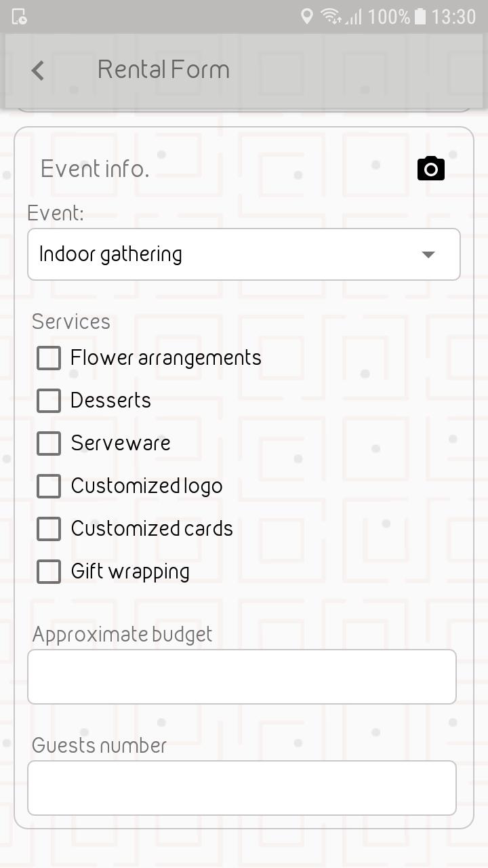This screenshot has width=488, height=868.
Task: Click the Guests number text field
Action: click(x=242, y=788)
